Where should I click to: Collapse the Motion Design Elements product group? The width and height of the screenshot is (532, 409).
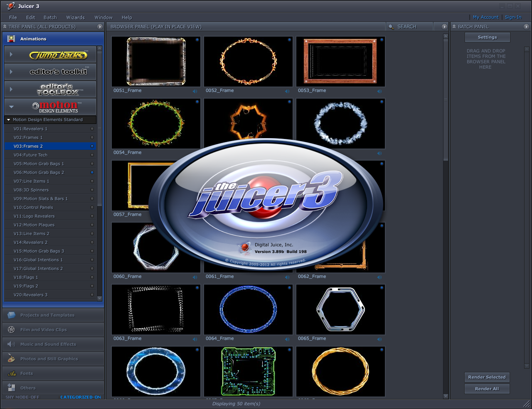[x=11, y=107]
